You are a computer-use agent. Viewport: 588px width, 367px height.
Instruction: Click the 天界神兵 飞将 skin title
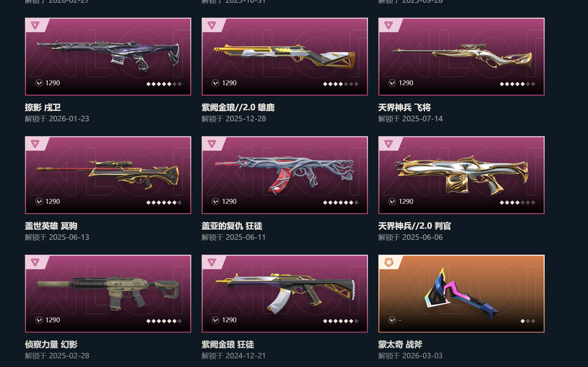404,107
